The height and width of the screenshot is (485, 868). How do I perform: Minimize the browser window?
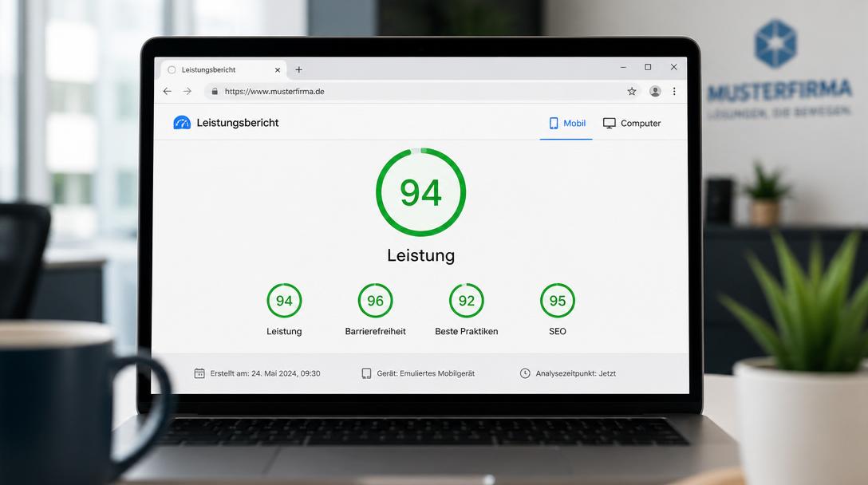[x=623, y=68]
